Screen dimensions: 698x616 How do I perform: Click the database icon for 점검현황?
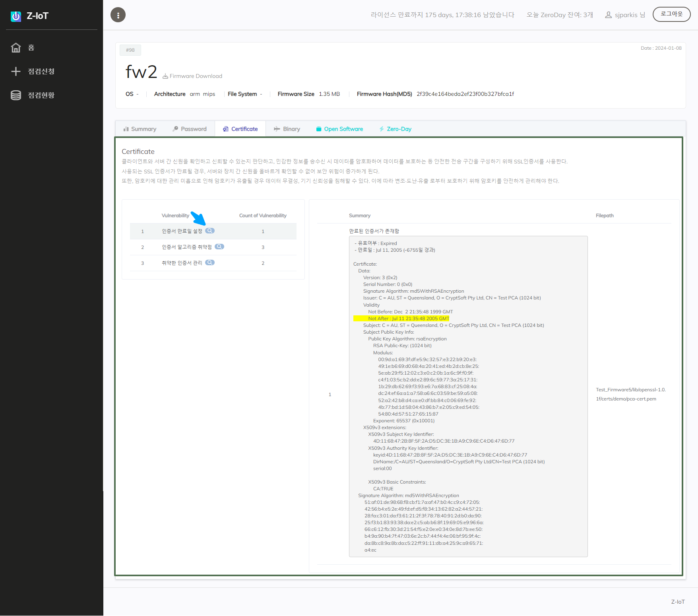pos(16,95)
